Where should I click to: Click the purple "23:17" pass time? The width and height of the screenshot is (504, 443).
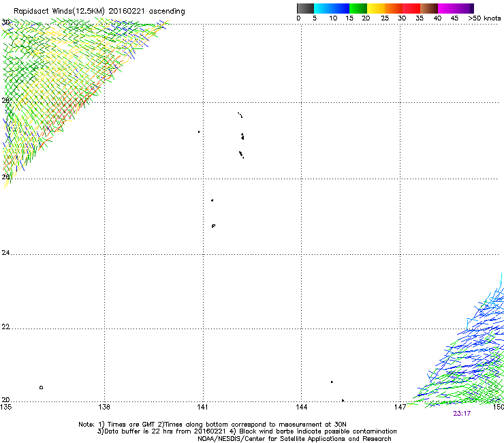click(462, 414)
